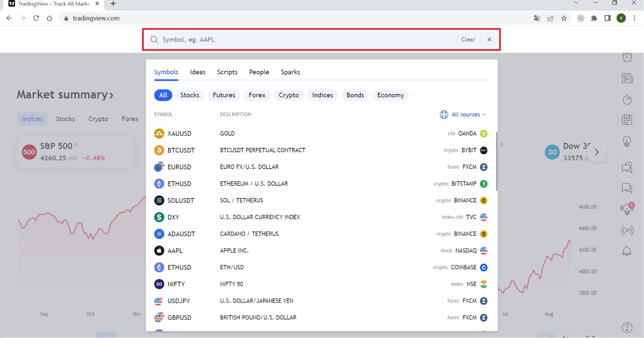644x338 pixels.
Task: Switch to the Scripts tab
Action: pos(227,72)
